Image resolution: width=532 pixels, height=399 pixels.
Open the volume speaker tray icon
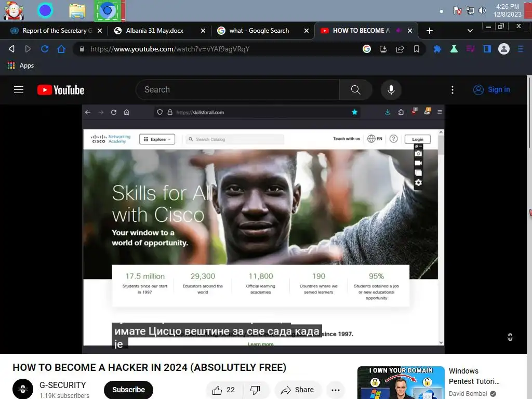[x=482, y=10]
